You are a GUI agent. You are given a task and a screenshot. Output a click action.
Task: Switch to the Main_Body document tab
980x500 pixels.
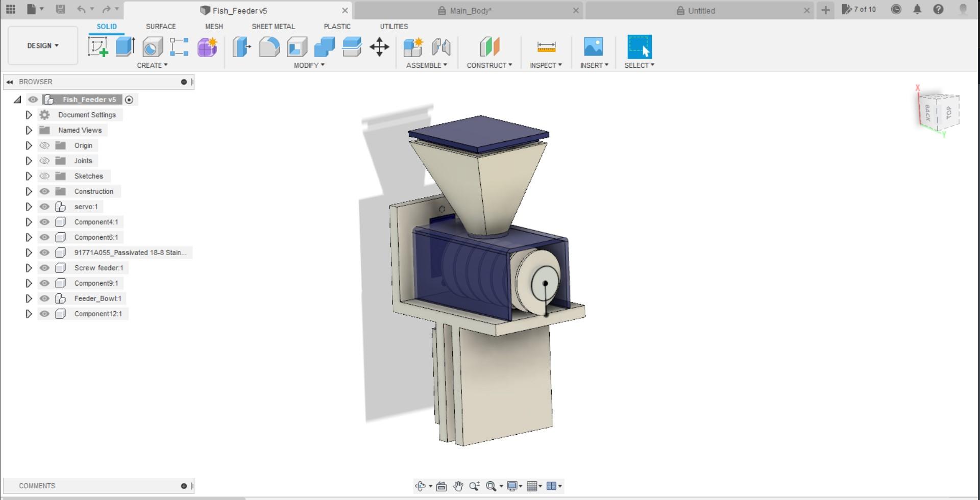469,11
